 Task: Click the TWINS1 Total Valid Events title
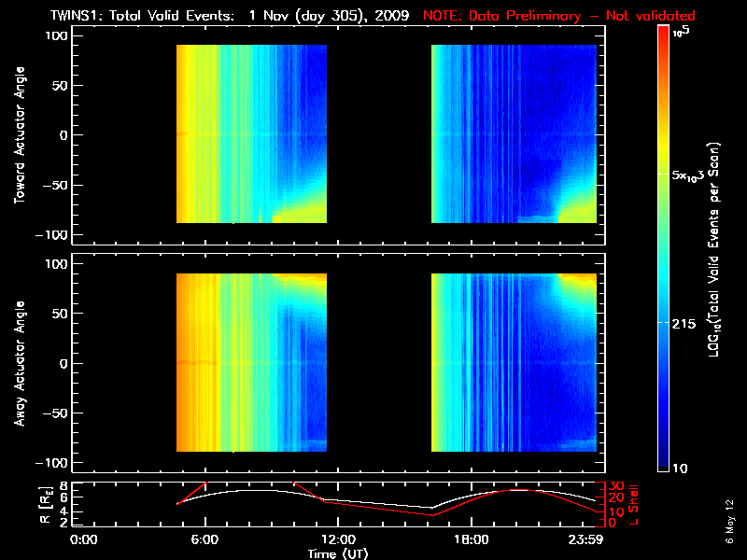coord(230,16)
